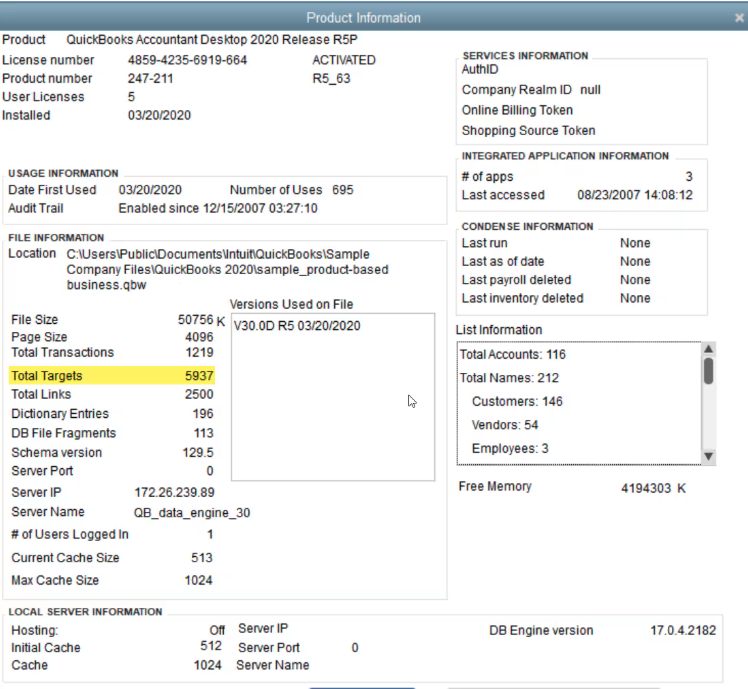This screenshot has width=748, height=689.
Task: Click the Hosting Off value
Action: (x=217, y=630)
